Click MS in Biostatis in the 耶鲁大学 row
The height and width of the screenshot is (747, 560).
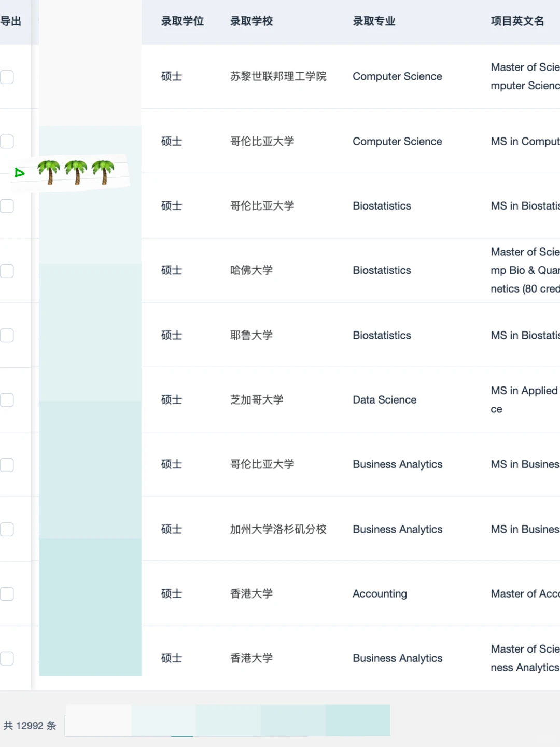[x=525, y=335]
